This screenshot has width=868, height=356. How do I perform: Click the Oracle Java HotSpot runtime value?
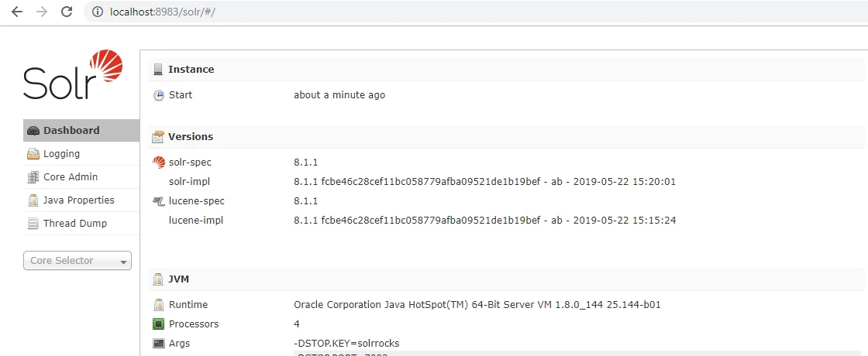tap(477, 305)
